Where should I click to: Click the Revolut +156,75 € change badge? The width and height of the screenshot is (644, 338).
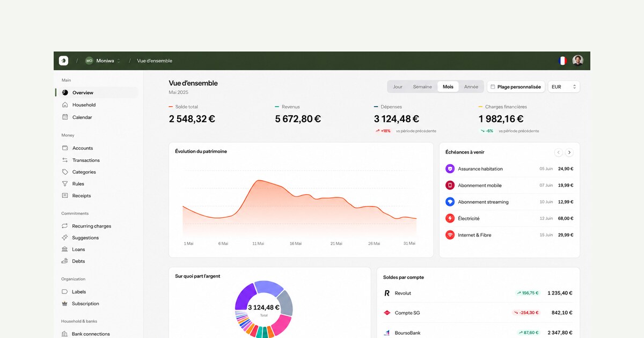[528, 293]
